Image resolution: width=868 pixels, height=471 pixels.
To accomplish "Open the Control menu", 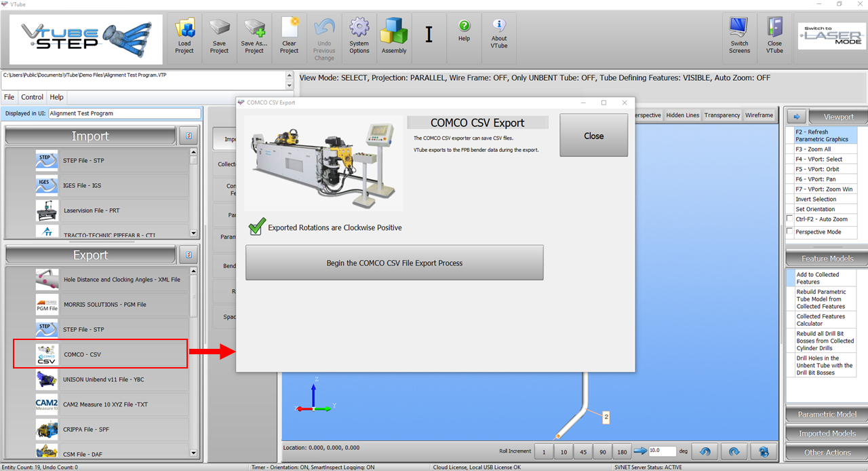I will (x=32, y=97).
